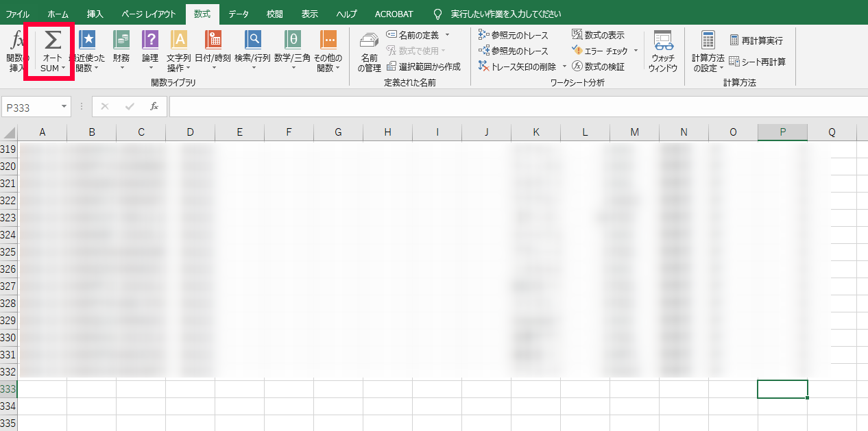Open the 文字列操作 text functions icon
Screen dimensions: 868x431
[179, 41]
